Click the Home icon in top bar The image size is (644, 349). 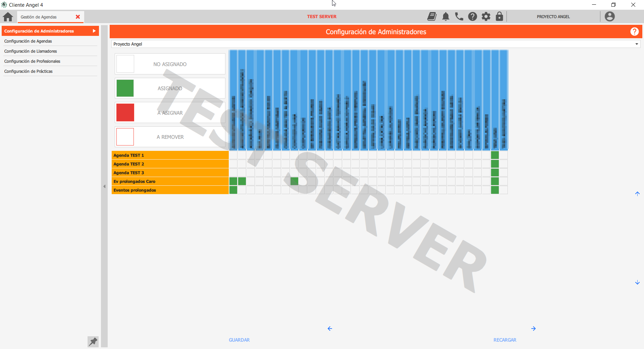point(8,17)
